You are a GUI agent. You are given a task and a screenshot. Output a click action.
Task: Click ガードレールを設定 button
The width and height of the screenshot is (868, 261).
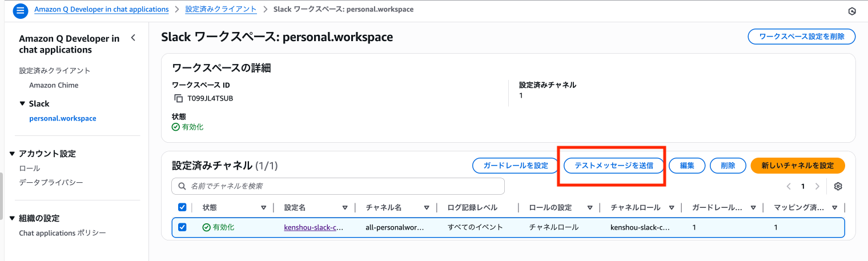(516, 166)
